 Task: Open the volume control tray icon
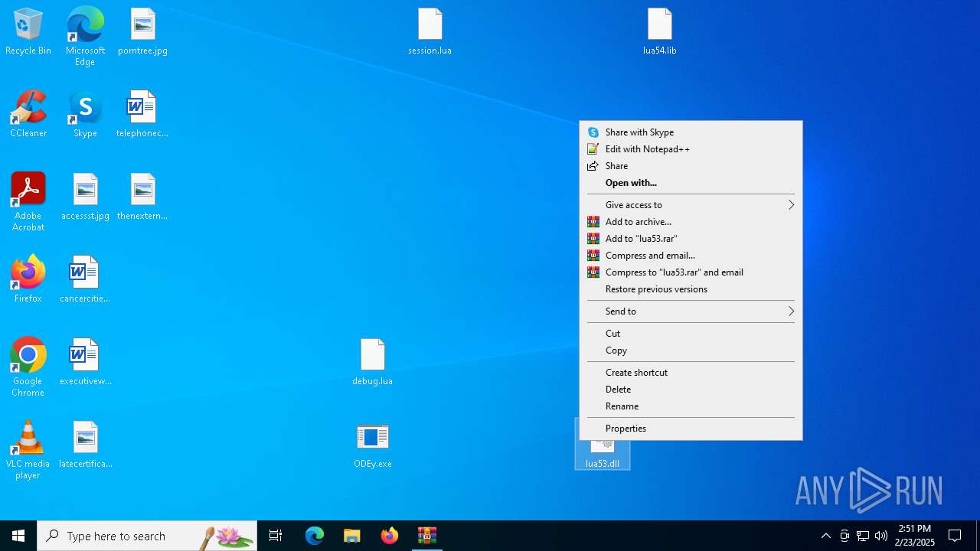[881, 536]
